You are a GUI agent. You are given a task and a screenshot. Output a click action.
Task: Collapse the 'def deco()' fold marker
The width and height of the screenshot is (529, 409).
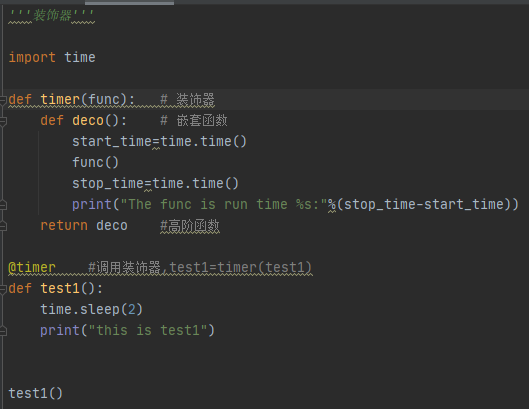pos(3,121)
